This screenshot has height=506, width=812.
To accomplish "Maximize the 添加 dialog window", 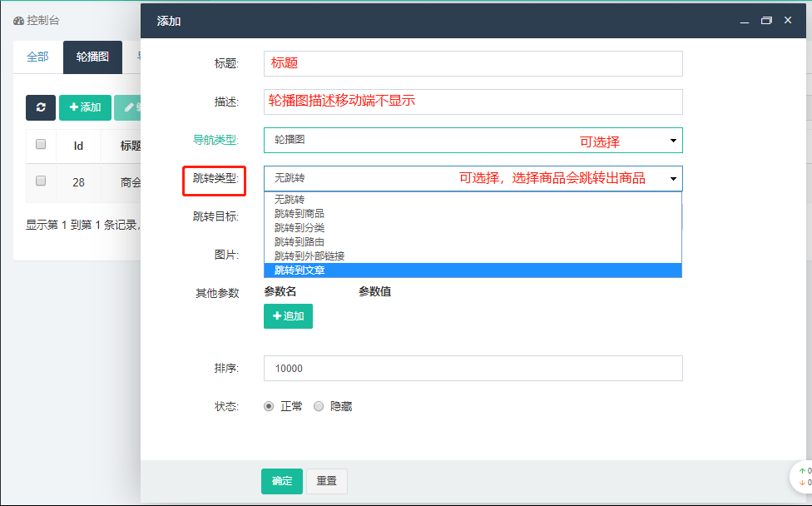I will point(766,21).
